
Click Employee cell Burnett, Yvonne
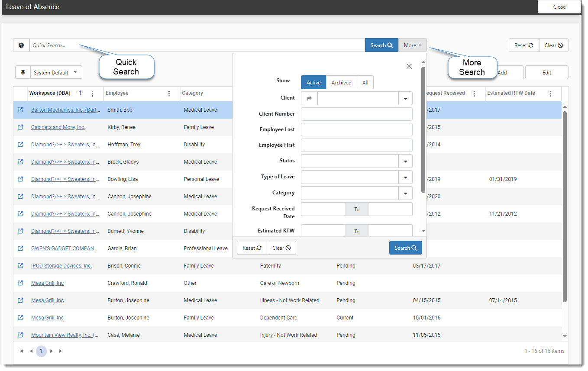[x=126, y=231]
